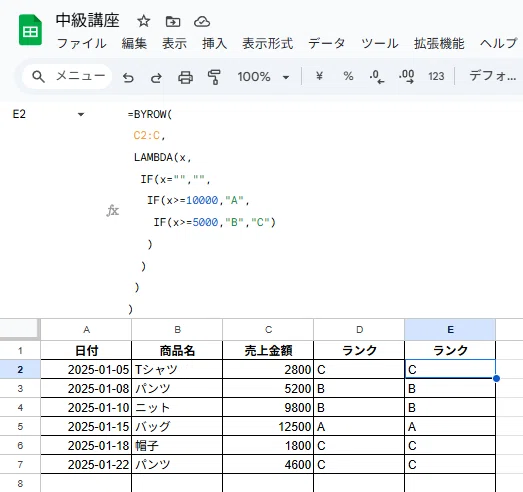Select column A header
Image resolution: width=523 pixels, height=492 pixels.
tap(86, 330)
